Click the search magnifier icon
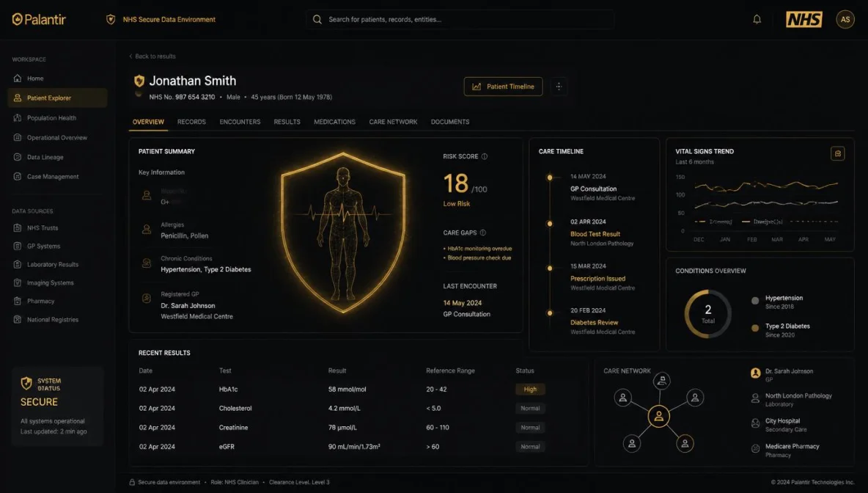 click(x=317, y=19)
